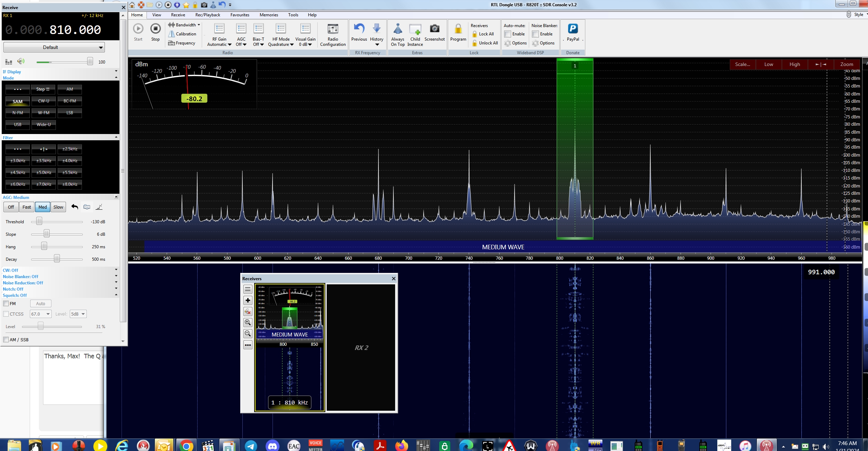Image resolution: width=868 pixels, height=451 pixels.
Task: Enable the Auto-mute checkbox
Action: point(508,34)
